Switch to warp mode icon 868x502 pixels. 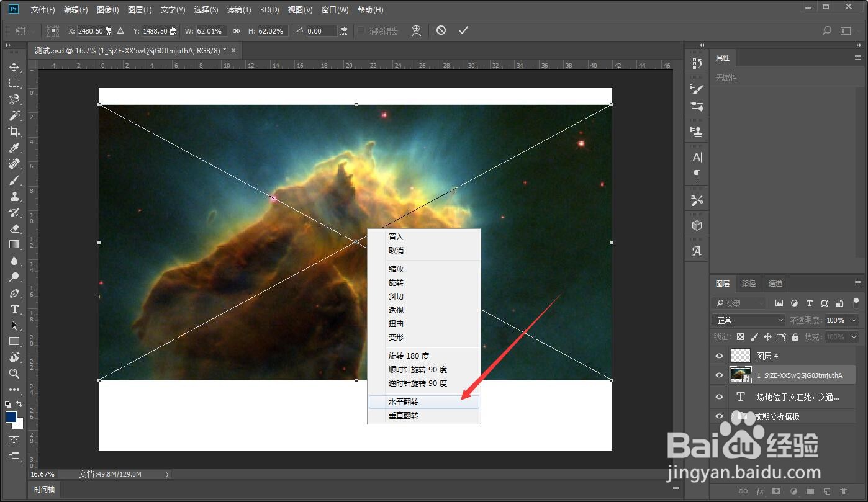(417, 30)
